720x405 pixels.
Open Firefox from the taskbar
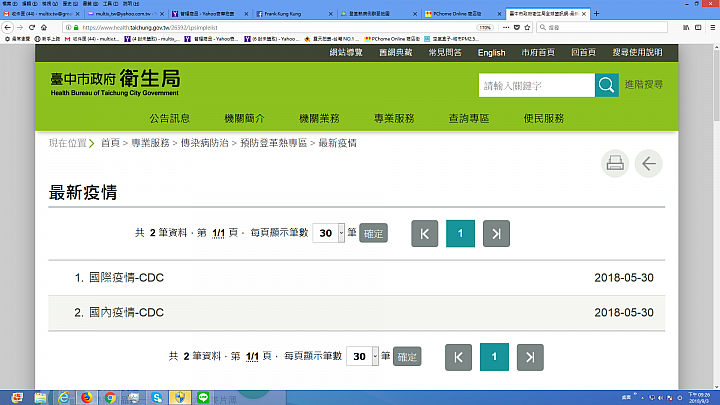[x=86, y=397]
